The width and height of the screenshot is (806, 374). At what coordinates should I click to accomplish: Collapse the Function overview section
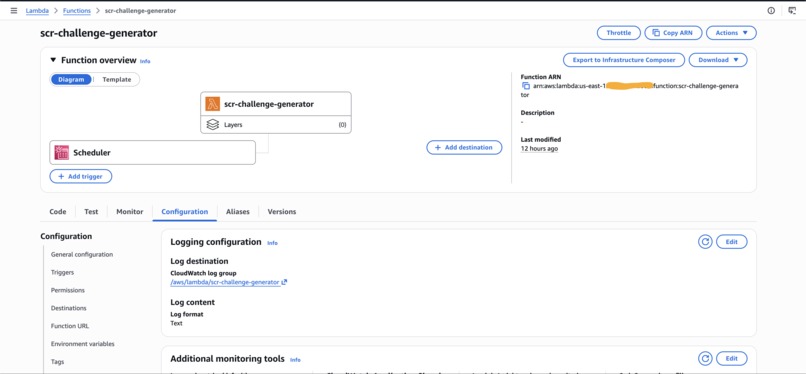click(x=53, y=60)
